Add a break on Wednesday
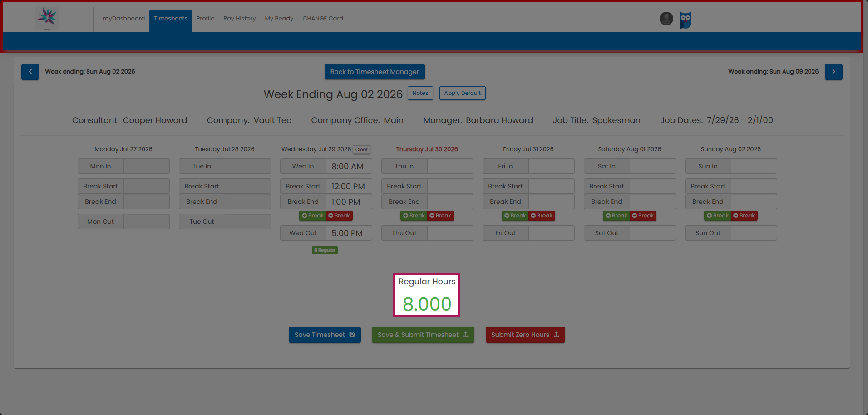The image size is (868, 415). (312, 216)
